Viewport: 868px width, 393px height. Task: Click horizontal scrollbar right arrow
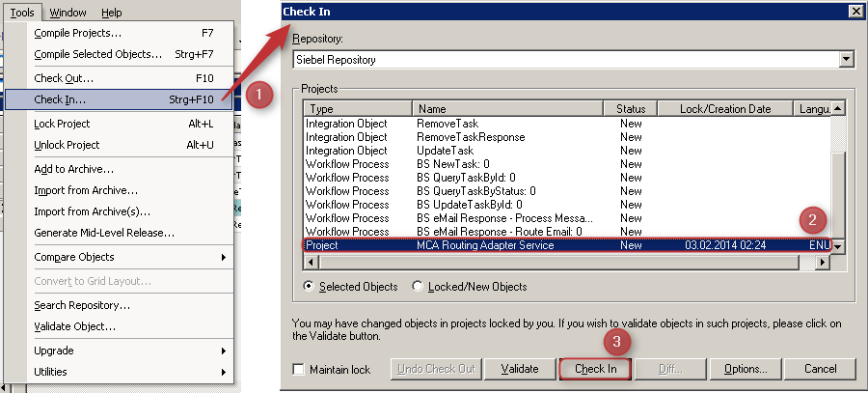825,261
